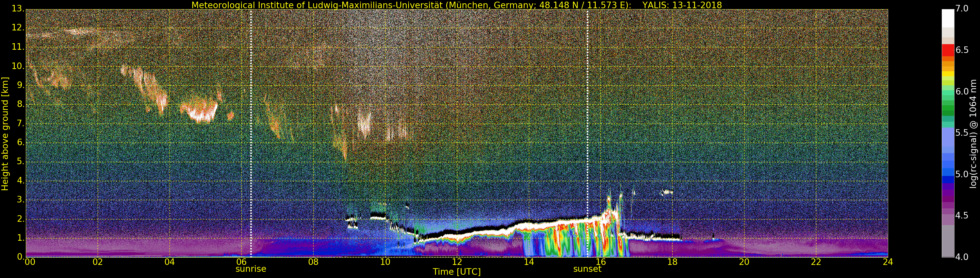Click the 4. height tick label
The height and width of the screenshot is (278, 980).
(20, 181)
